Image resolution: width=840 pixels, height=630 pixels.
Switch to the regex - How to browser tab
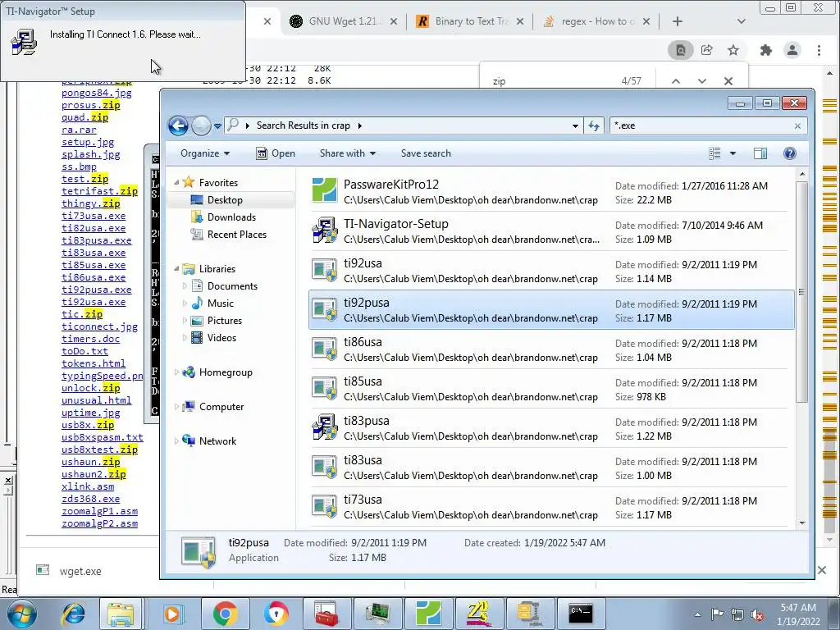click(596, 21)
